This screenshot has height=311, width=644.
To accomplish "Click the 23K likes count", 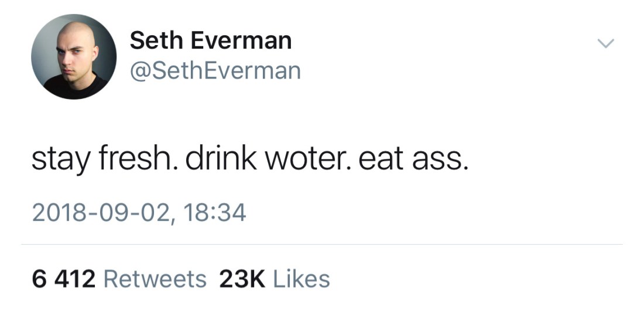I will point(242,279).
